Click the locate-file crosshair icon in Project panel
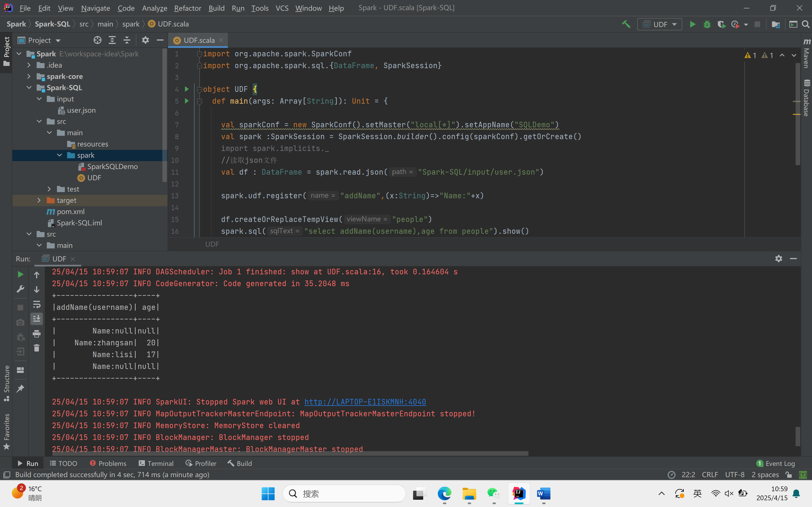Viewport: 812px width, 507px height. pyautogui.click(x=97, y=40)
